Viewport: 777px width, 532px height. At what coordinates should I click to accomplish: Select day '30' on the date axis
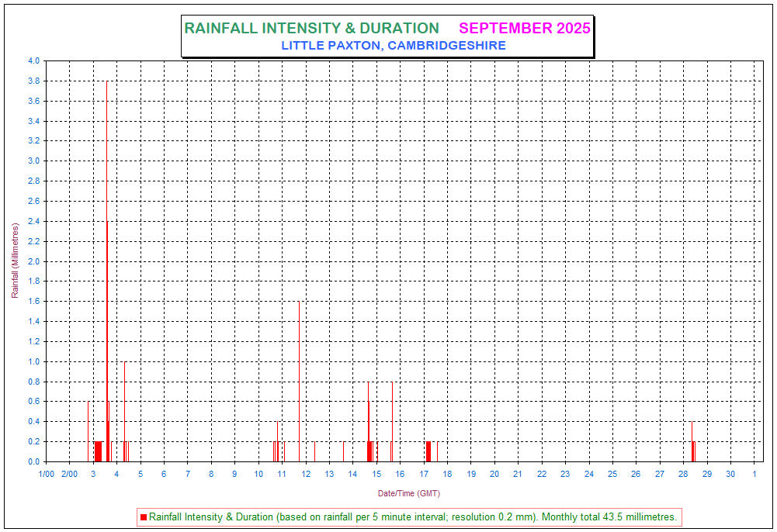(x=730, y=474)
